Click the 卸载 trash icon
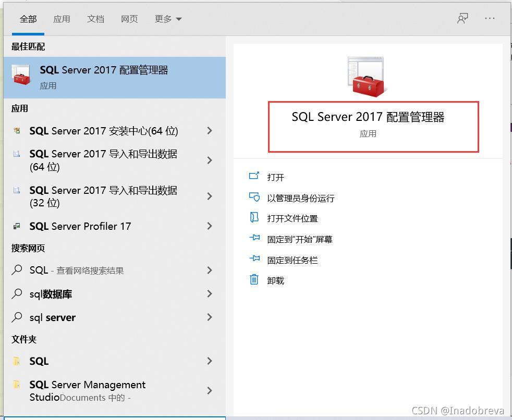The height and width of the screenshot is (420, 512). pos(254,279)
